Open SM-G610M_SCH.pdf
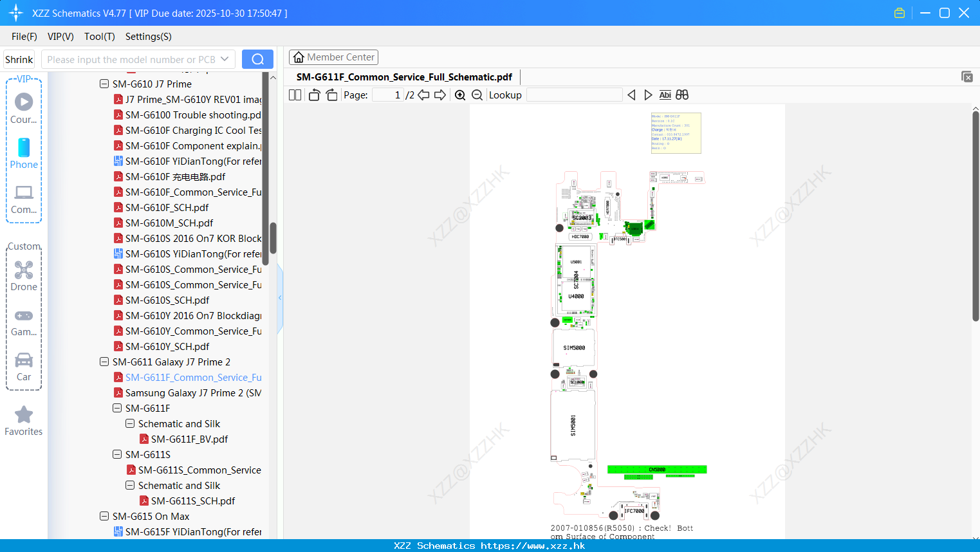980x552 pixels. click(x=163, y=223)
